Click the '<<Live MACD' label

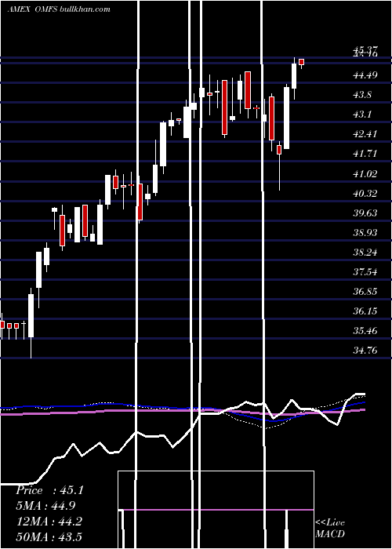coord(330,529)
